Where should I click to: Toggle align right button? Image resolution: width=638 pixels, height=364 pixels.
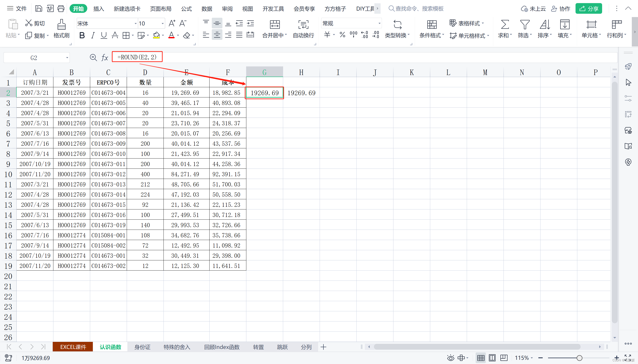[228, 35]
